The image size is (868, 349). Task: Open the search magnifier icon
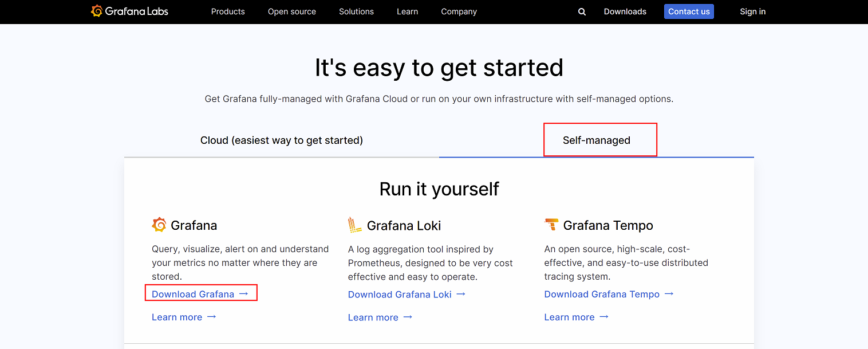[x=582, y=11]
